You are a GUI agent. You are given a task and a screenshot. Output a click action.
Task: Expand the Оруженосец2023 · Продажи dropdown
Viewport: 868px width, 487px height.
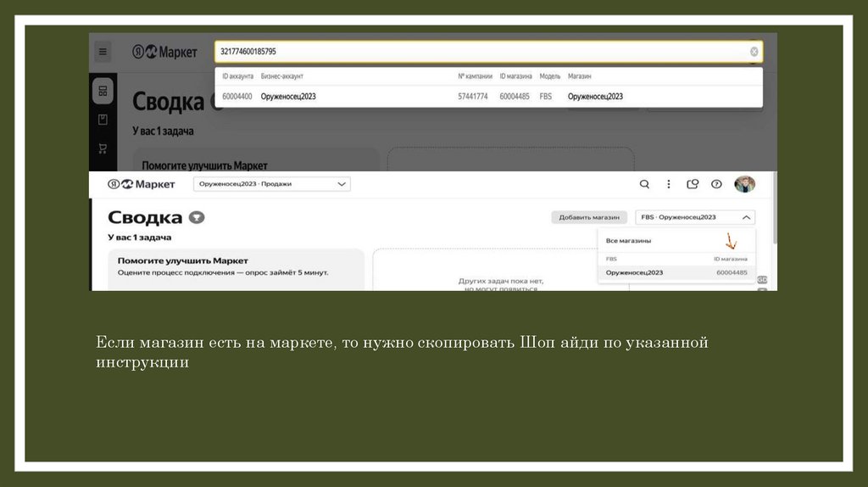pyautogui.click(x=271, y=184)
